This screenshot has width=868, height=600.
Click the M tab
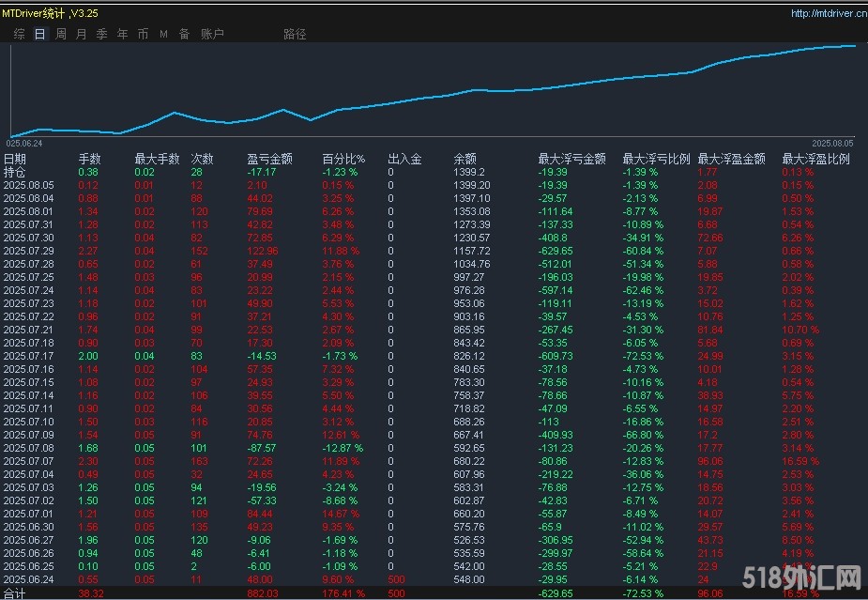point(163,34)
